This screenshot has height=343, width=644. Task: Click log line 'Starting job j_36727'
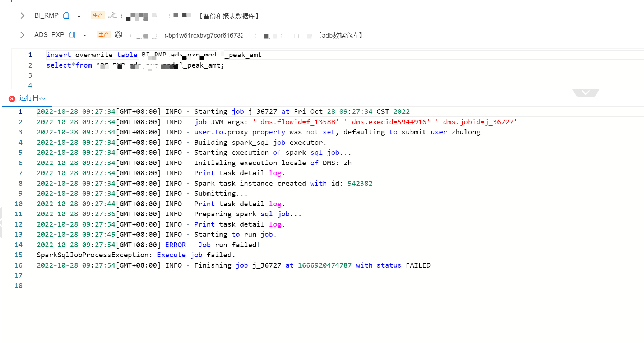(223, 112)
